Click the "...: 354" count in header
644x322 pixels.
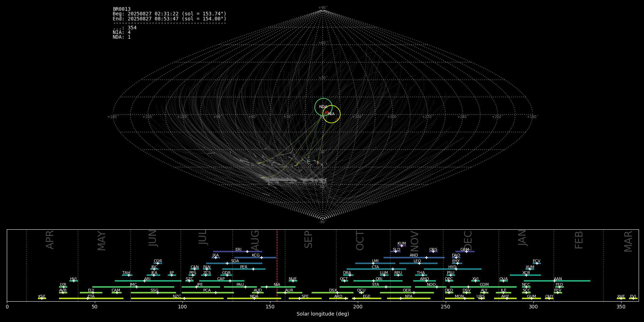pos(125,28)
